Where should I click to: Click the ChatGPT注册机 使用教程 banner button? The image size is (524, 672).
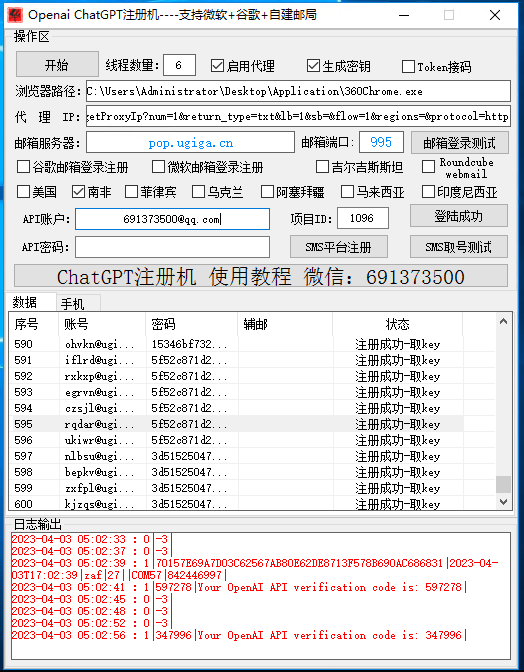tap(261, 276)
